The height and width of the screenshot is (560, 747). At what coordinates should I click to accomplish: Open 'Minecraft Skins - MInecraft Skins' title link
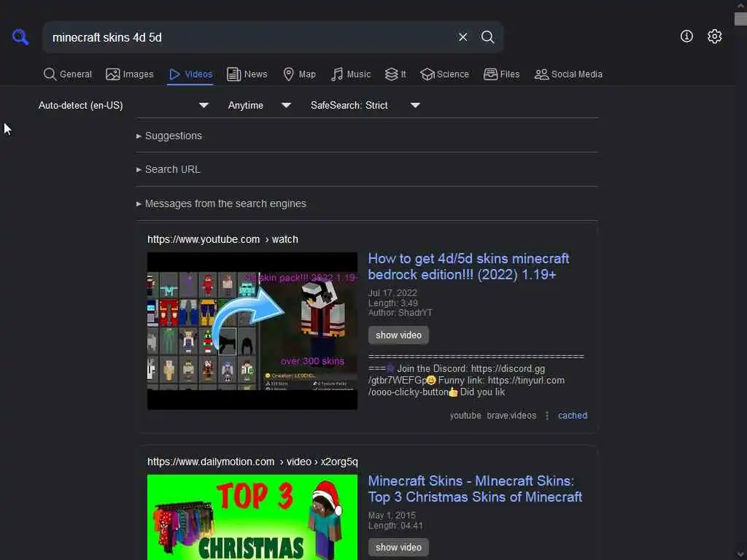(x=475, y=489)
